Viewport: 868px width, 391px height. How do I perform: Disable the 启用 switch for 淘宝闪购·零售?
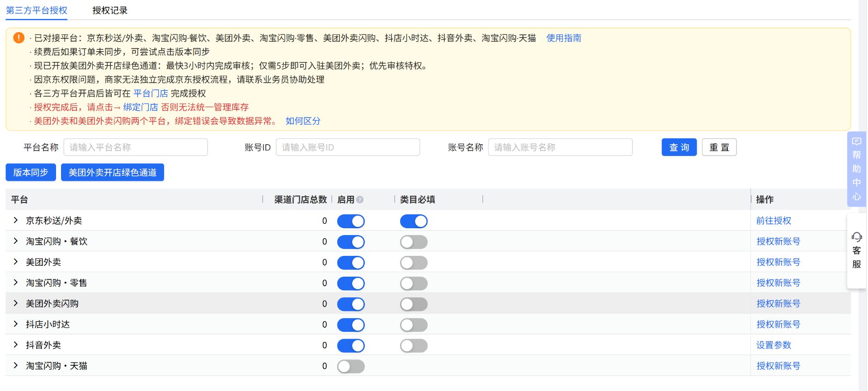click(x=351, y=283)
